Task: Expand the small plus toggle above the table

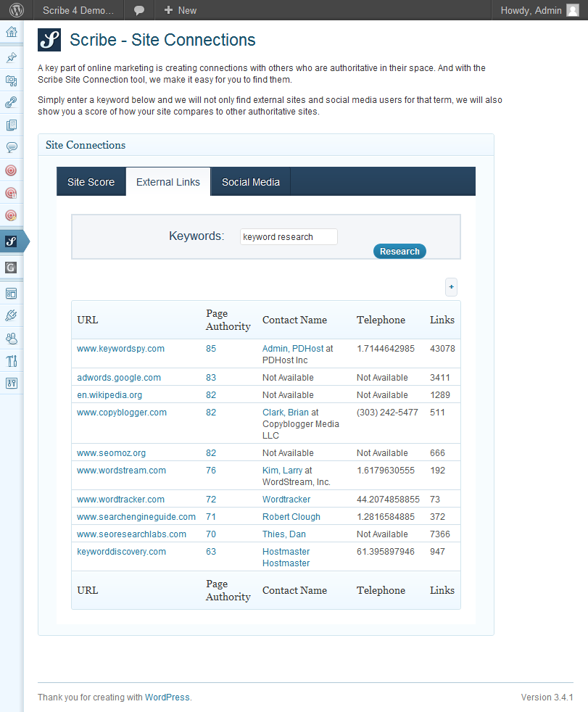Action: click(x=451, y=287)
